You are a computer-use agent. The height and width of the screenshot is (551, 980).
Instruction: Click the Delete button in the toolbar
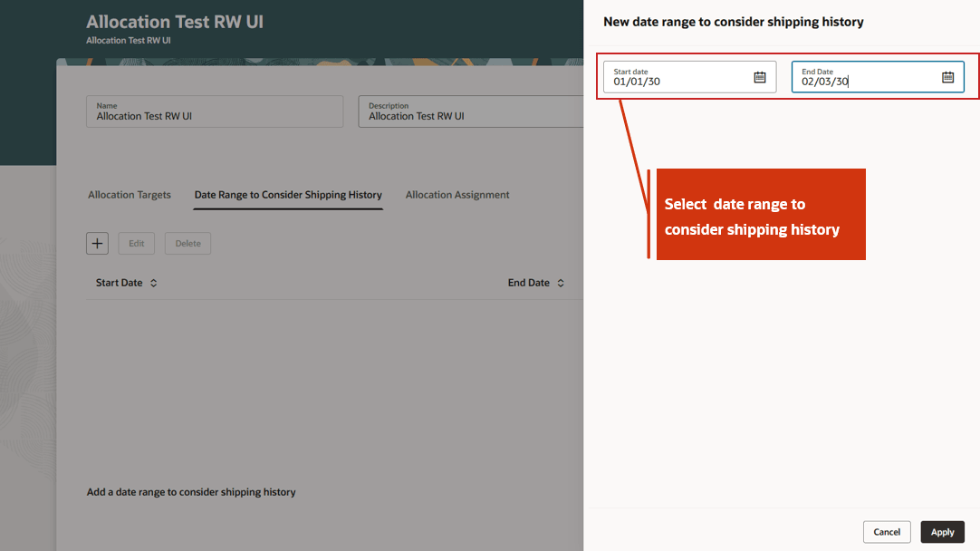click(187, 243)
